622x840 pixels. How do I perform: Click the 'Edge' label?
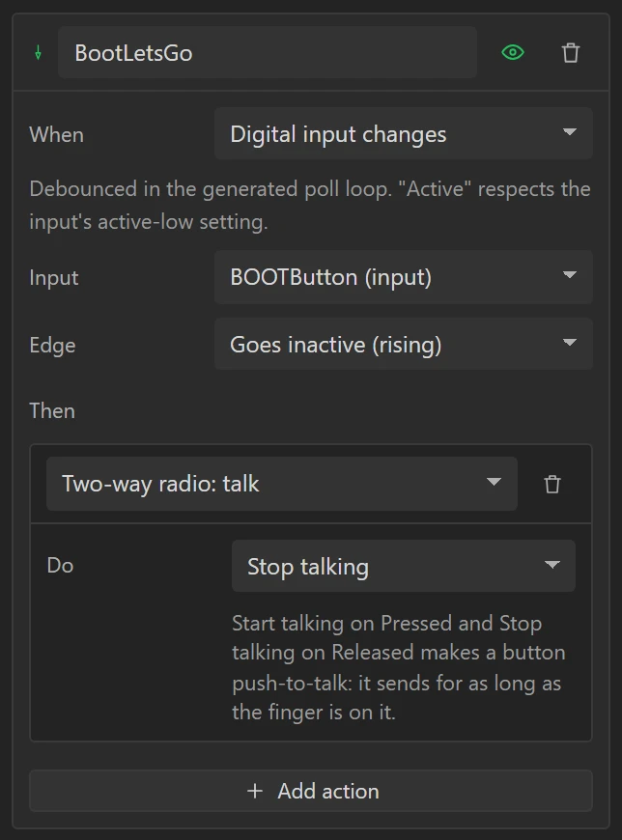(x=52, y=345)
